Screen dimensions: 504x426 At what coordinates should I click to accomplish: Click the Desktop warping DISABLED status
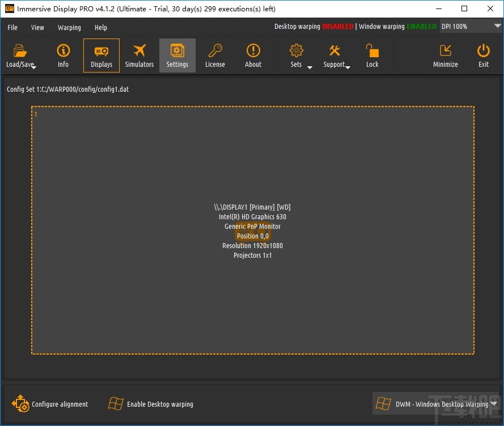[x=314, y=27]
